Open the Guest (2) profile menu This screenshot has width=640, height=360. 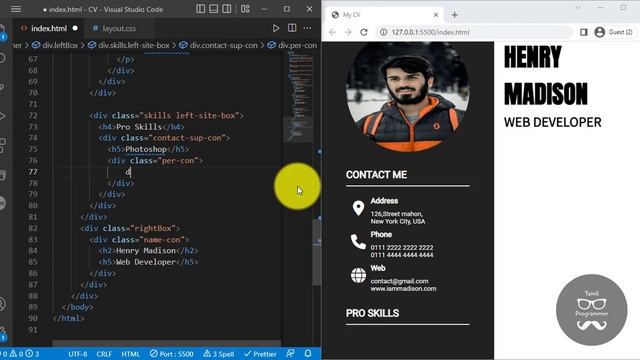pos(613,32)
